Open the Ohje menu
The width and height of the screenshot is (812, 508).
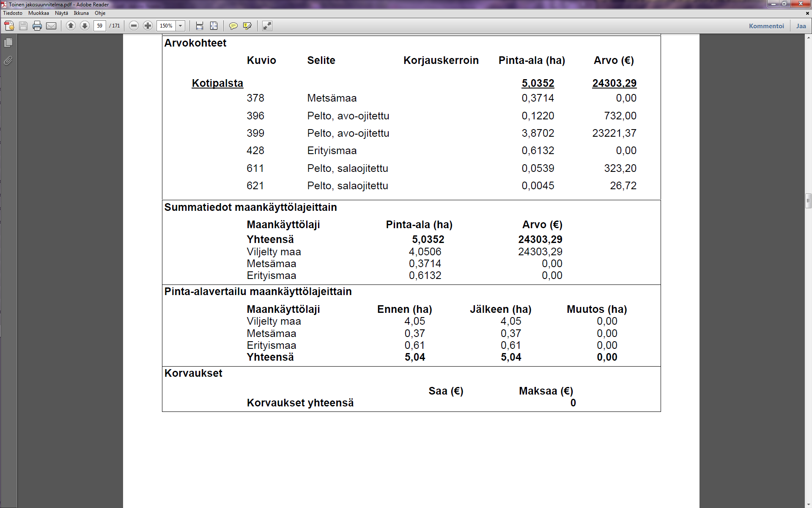coord(100,13)
